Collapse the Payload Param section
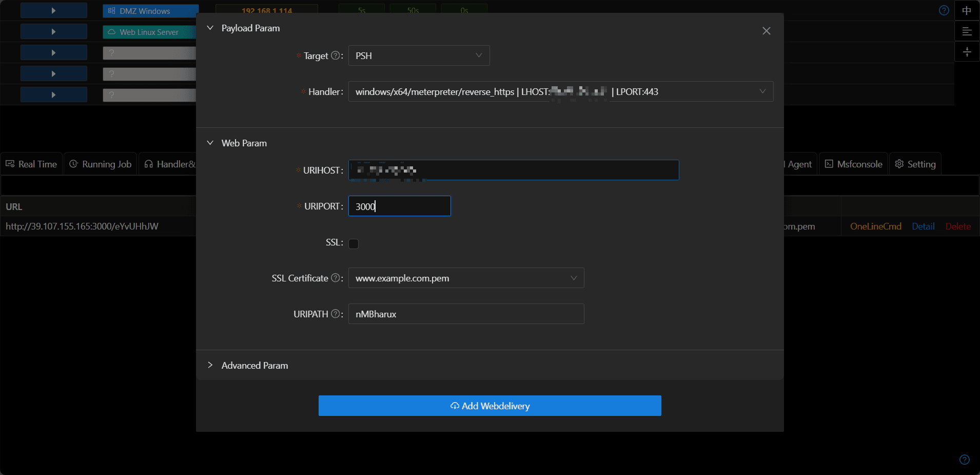Screen dimensions: 980x475 (x=210, y=28)
